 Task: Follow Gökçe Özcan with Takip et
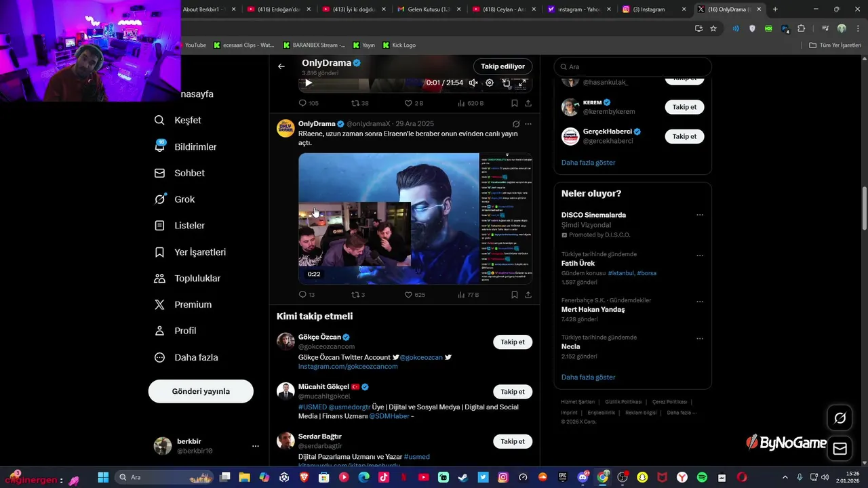[513, 342]
